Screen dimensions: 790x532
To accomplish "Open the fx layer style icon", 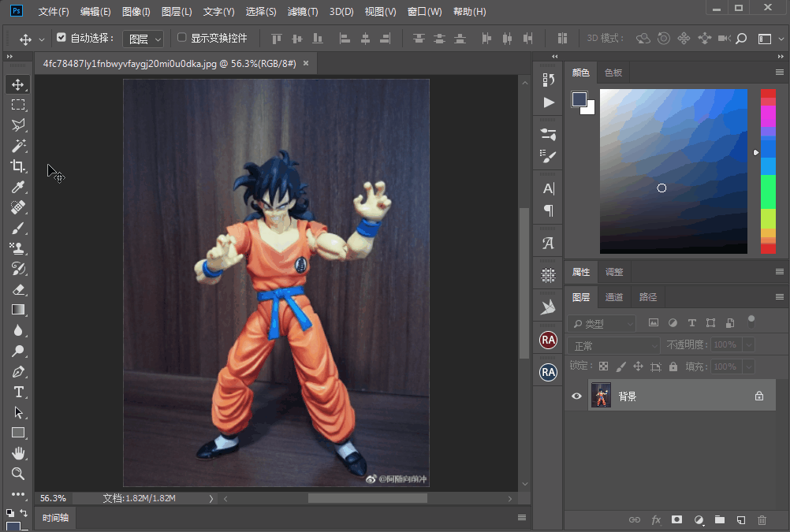I will coord(655,520).
